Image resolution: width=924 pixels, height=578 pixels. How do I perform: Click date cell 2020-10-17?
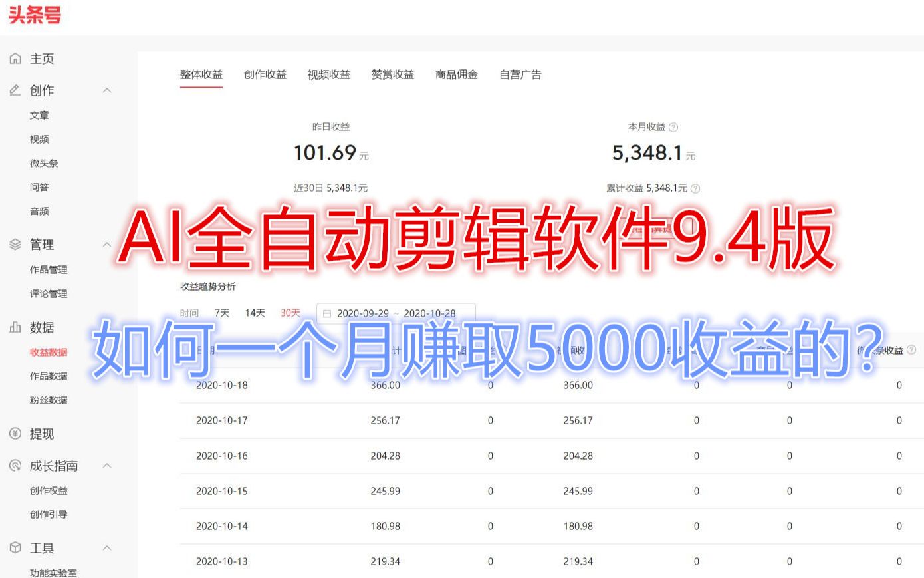click(222, 420)
